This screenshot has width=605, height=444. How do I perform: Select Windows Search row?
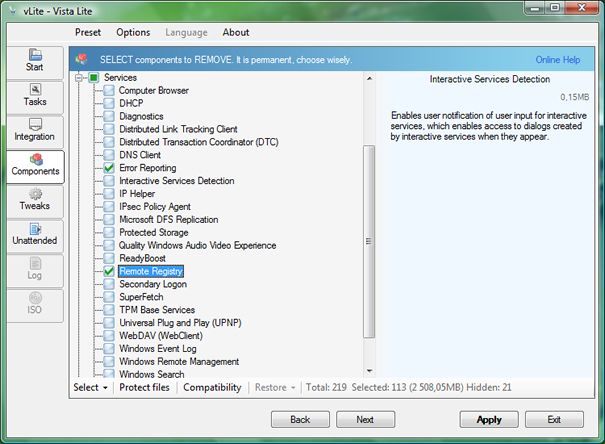pos(152,374)
